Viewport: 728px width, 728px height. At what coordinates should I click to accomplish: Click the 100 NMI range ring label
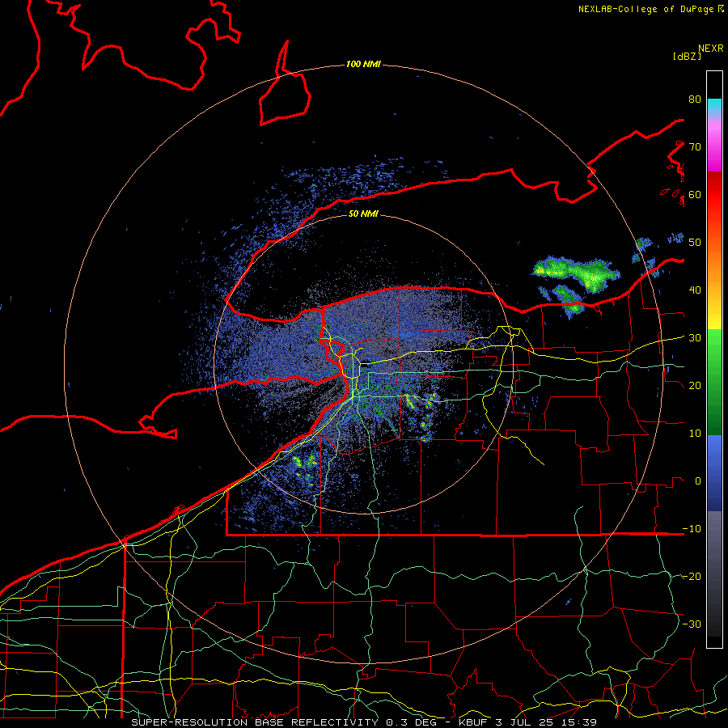coord(363,64)
